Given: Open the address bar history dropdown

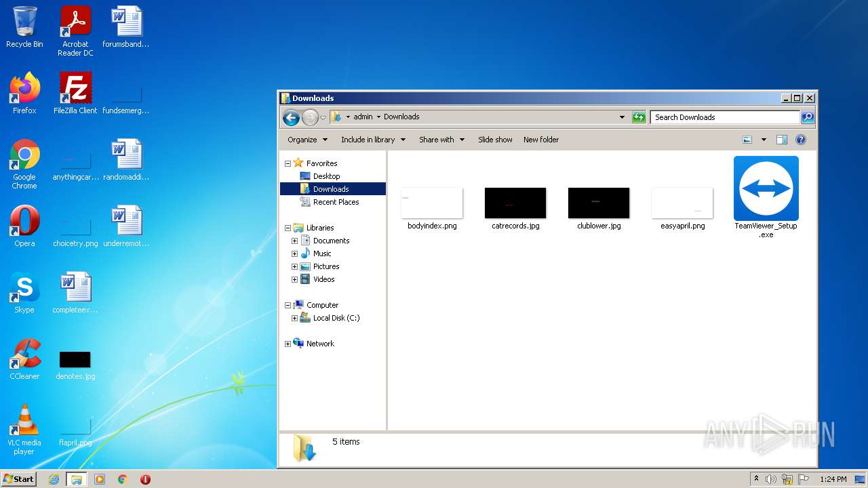Looking at the screenshot, I should (x=622, y=117).
